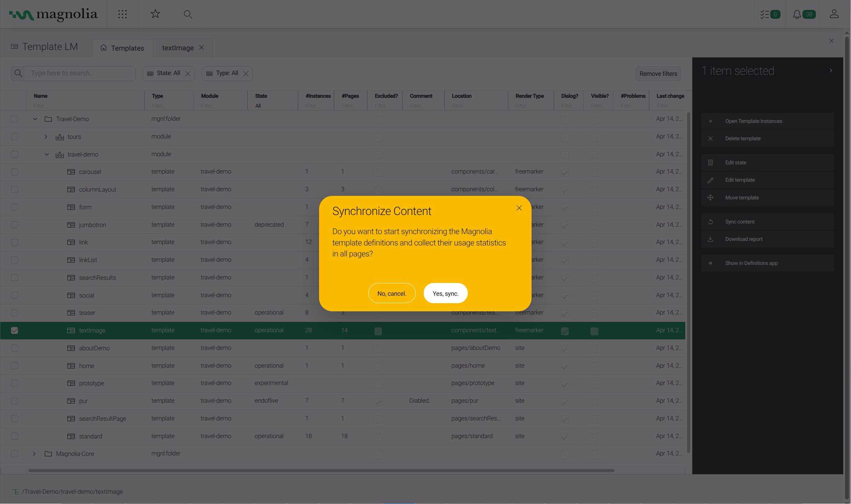The image size is (851, 504).
Task: Toggle the Excluded checkbox for pur
Action: coord(378,401)
